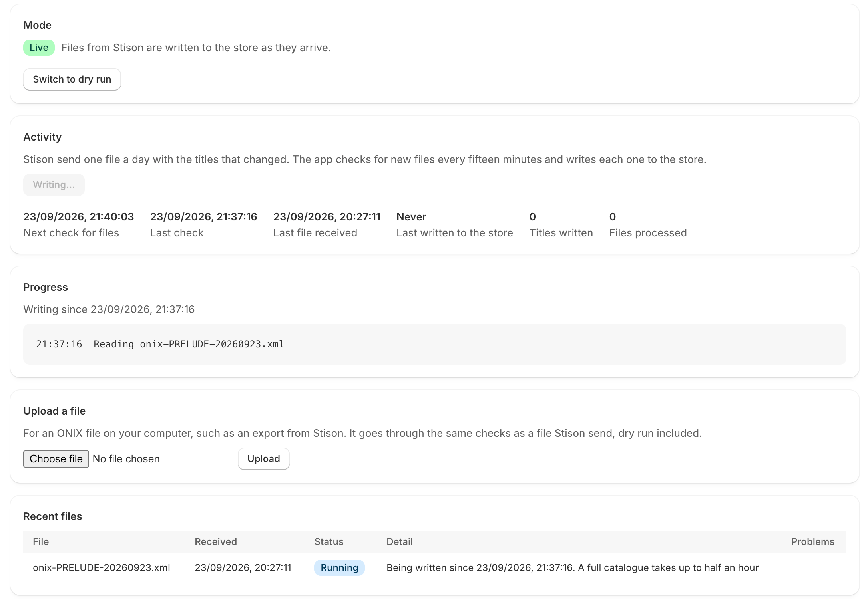This screenshot has height=599, width=868.
Task: Click the Mode section heading
Action: pos(38,25)
